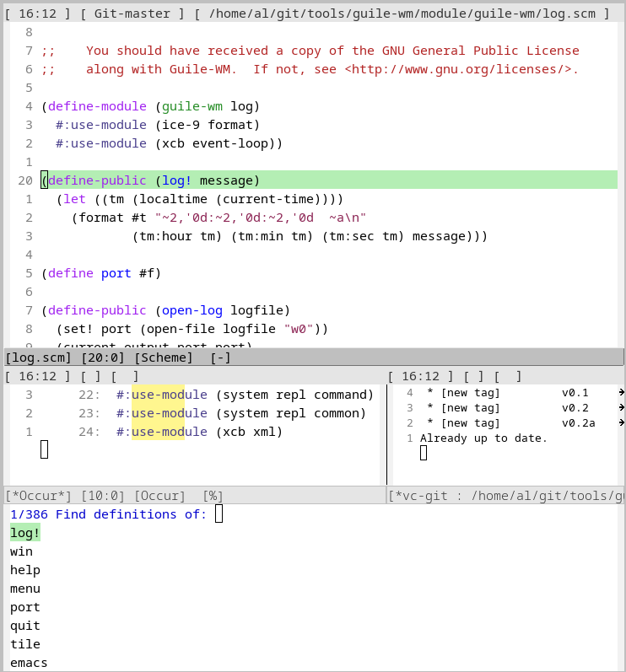Click the [%] read-only indicator in Occur mode line
The height and width of the screenshot is (672, 626).
[213, 496]
